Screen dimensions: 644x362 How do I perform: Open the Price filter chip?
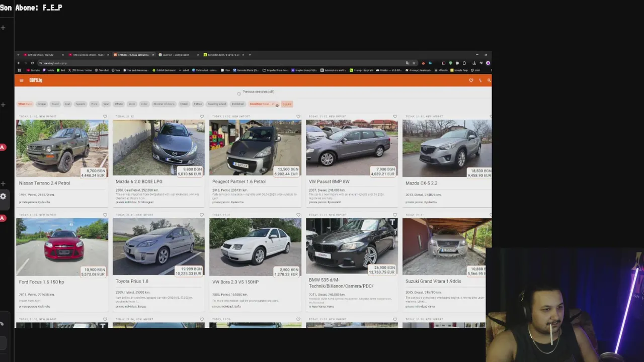pyautogui.click(x=94, y=104)
